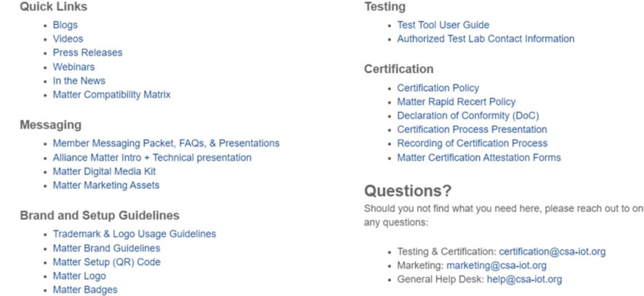This screenshot has height=296, width=644.
Task: Click the Videos quick link
Action: click(x=68, y=39)
